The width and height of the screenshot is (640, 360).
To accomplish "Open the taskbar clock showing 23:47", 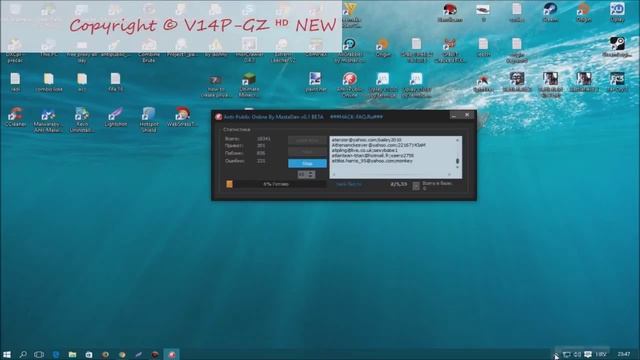I will (624, 354).
